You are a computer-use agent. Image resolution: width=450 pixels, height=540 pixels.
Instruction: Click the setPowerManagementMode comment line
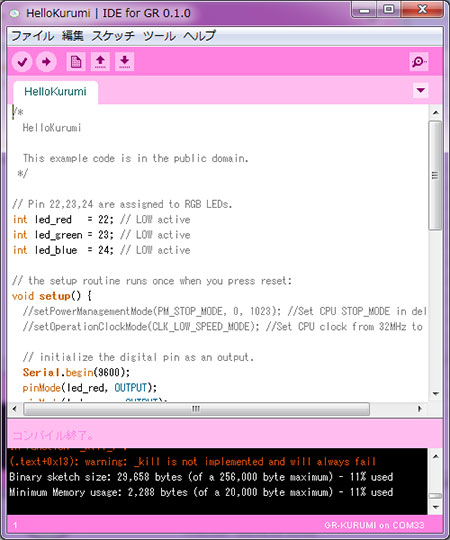point(224,311)
